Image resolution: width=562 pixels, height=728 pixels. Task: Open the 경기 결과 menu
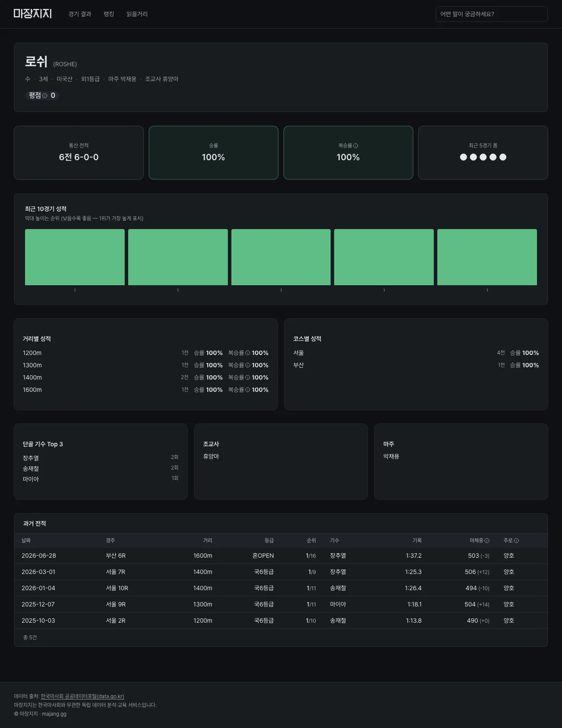(80, 14)
